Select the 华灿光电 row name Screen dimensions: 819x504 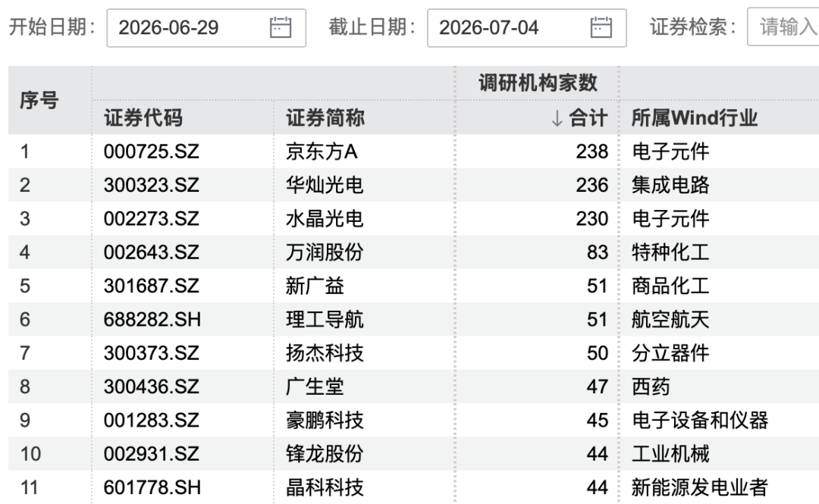tap(325, 185)
